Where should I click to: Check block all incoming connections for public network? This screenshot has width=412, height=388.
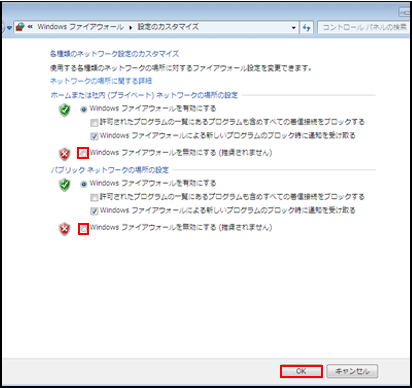[x=94, y=198]
